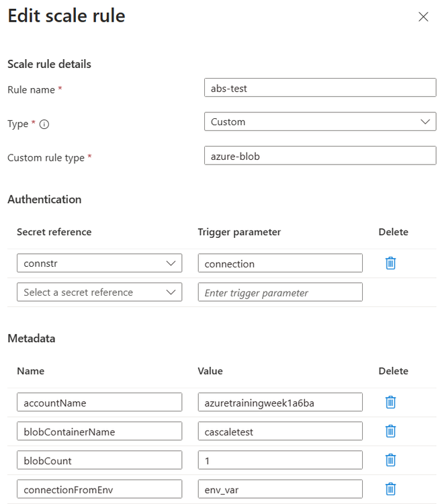Viewport: 440px width, 504px height.
Task: Click the connectionFromEnv name field
Action: [x=99, y=489]
